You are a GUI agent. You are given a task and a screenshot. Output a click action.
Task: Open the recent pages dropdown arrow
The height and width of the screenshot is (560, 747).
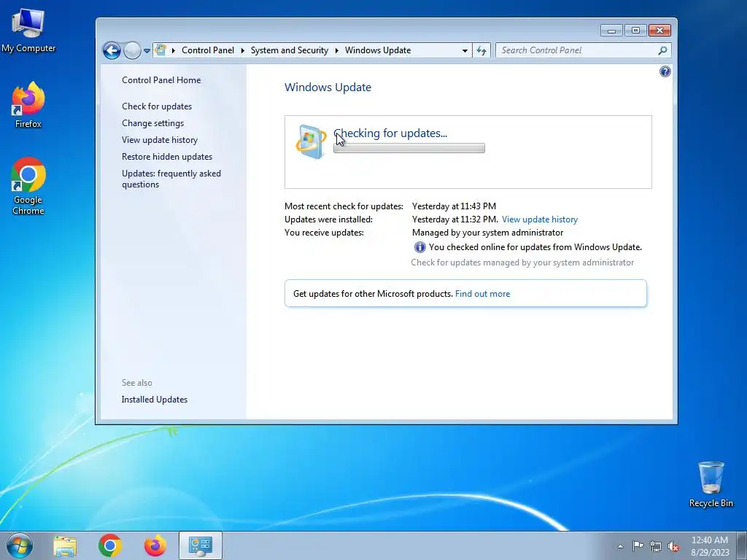pyautogui.click(x=147, y=50)
